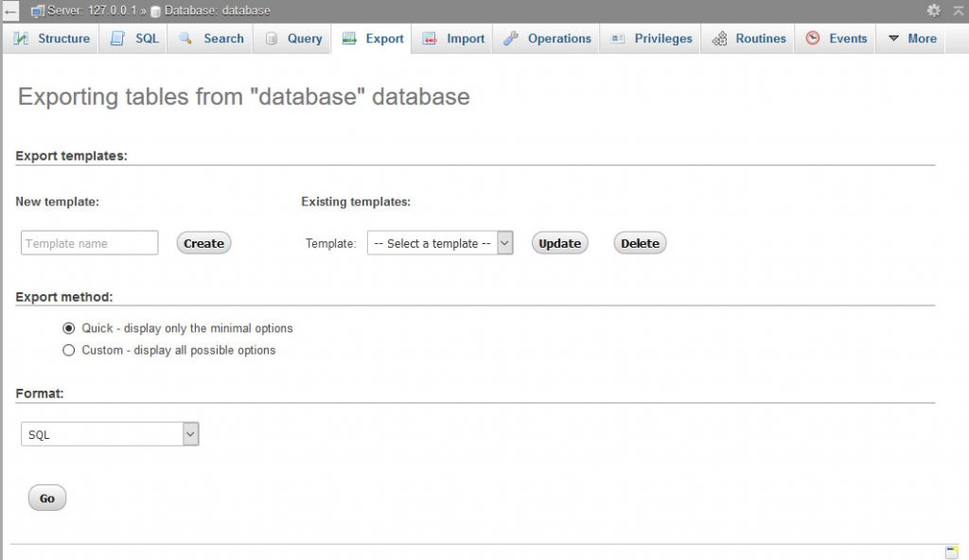Click the back arrow beside the breadcrumb
Viewport: 969px width, 560px height.
(x=9, y=10)
